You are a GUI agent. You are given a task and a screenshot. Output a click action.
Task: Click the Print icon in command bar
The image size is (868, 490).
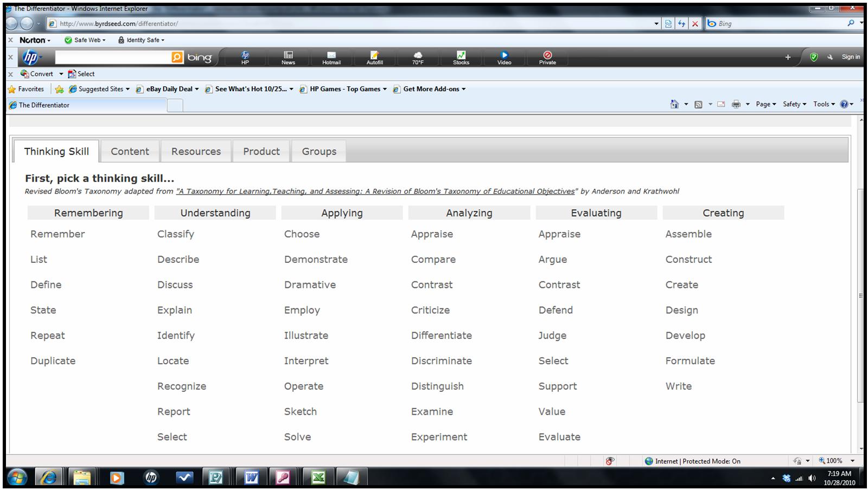pyautogui.click(x=736, y=104)
